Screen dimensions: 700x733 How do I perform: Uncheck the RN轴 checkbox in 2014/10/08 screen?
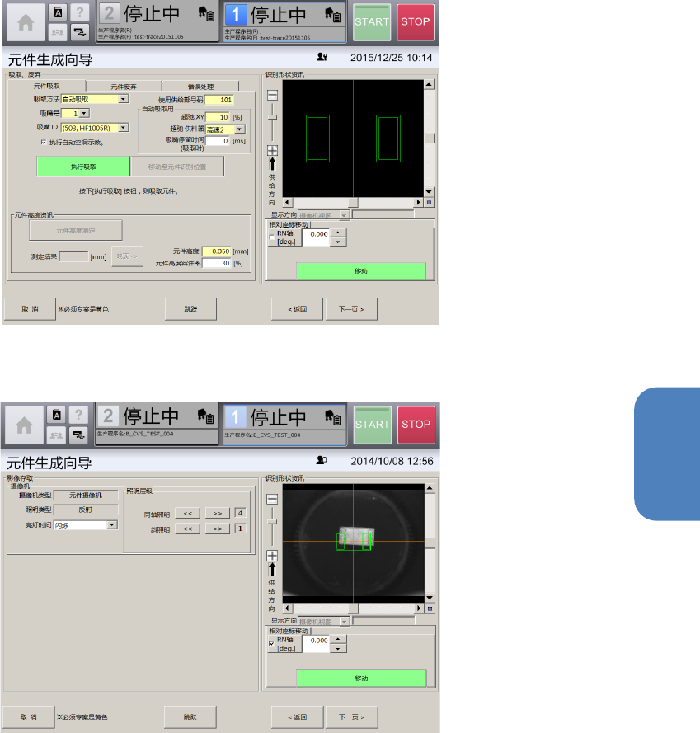pos(272,644)
